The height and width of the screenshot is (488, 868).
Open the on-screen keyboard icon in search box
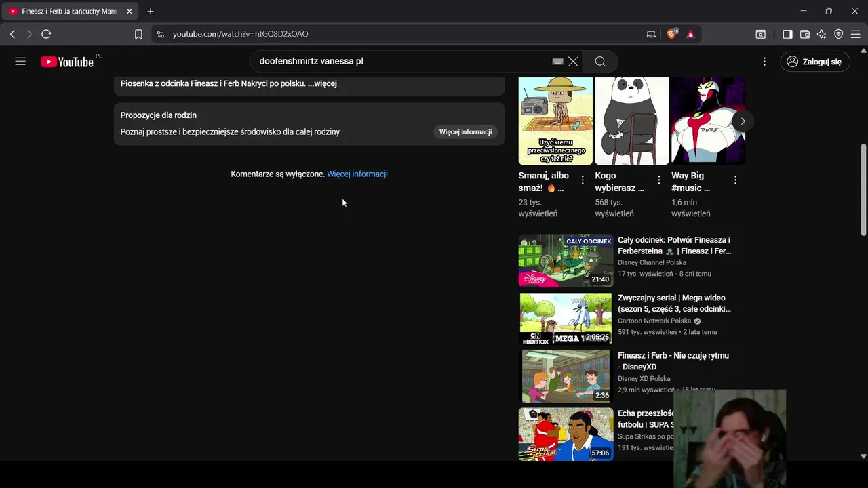pos(557,62)
